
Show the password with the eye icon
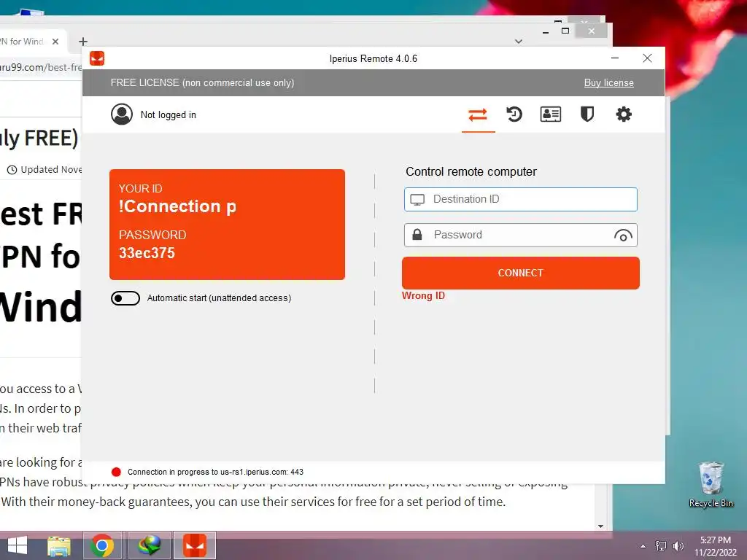[623, 236]
